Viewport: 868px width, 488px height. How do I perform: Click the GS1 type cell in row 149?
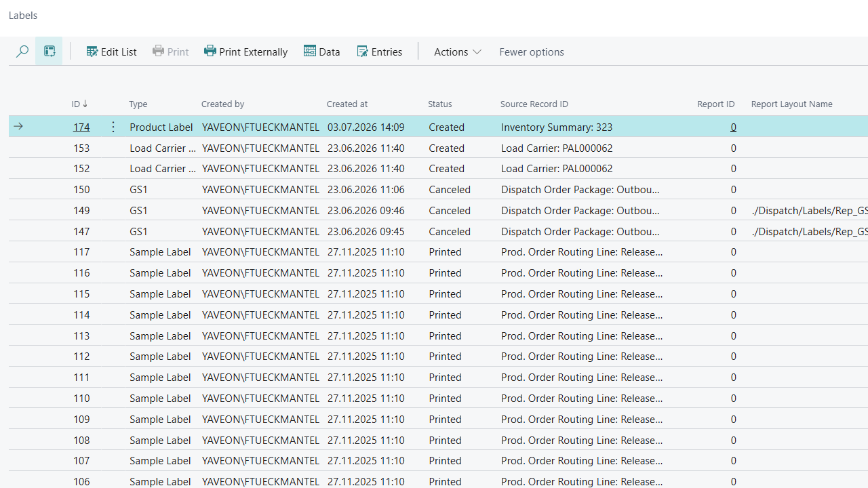[x=138, y=210]
